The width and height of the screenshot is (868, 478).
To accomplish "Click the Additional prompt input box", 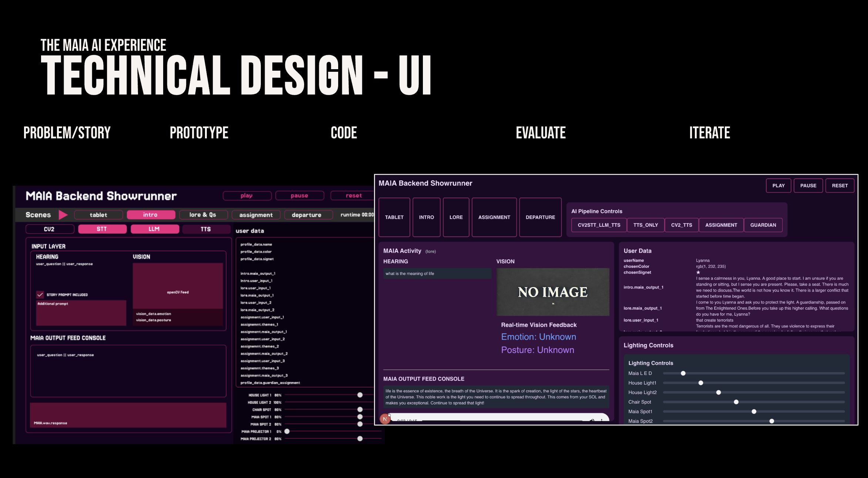I will (x=81, y=313).
